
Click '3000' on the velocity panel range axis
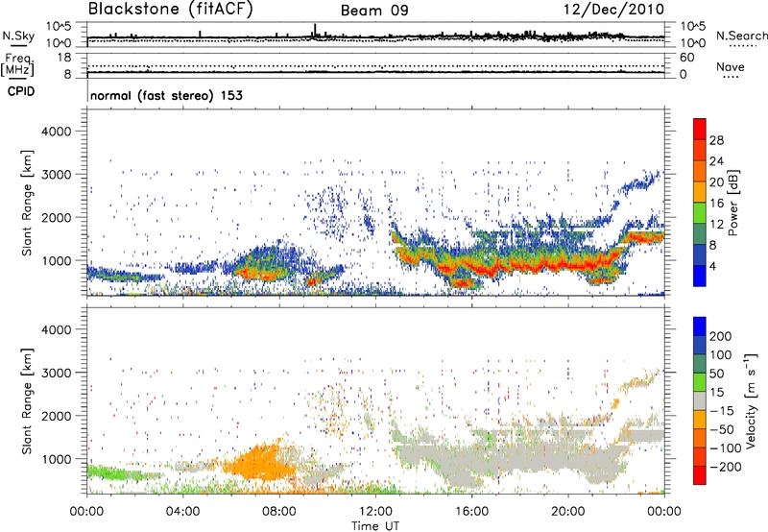click(56, 373)
